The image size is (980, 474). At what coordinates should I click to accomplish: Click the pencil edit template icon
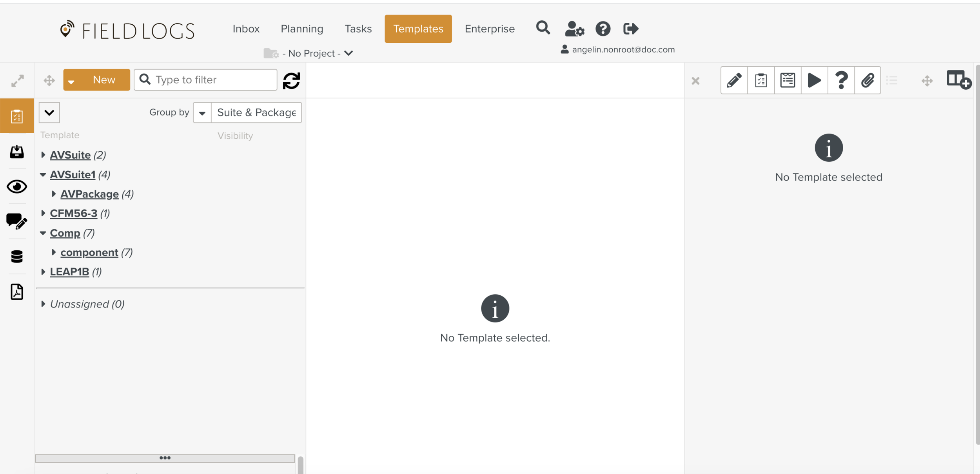734,80
